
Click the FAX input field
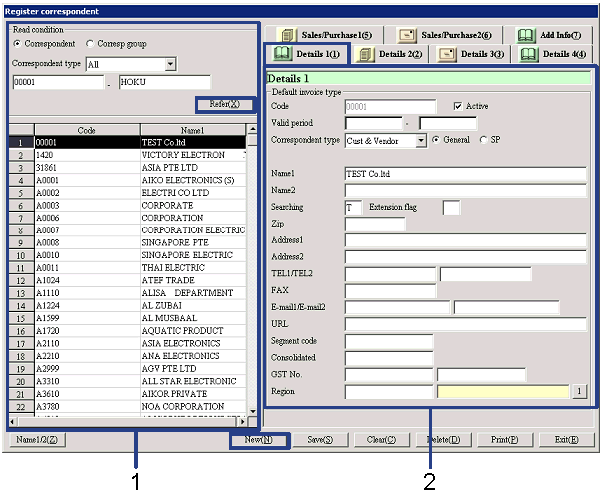[390, 291]
